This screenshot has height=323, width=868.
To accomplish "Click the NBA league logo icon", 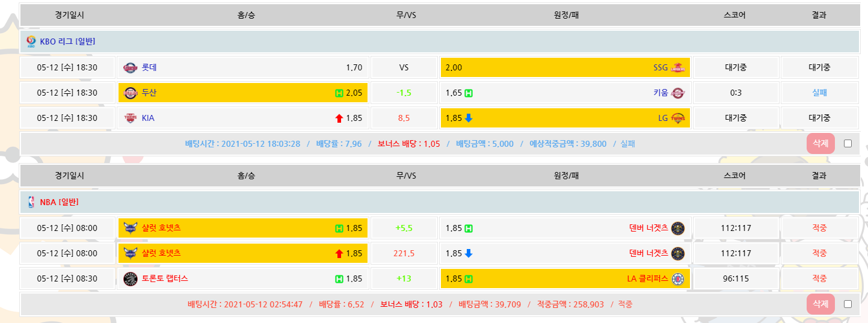I will pyautogui.click(x=31, y=202).
